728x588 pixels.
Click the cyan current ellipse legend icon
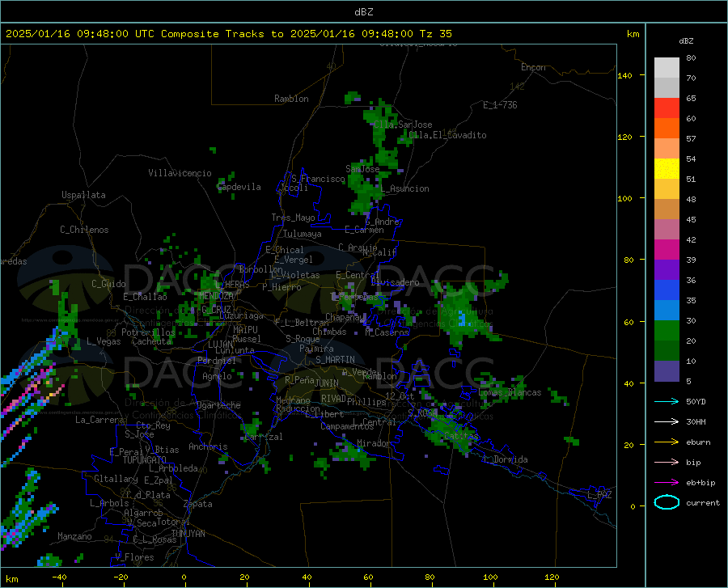pos(667,502)
